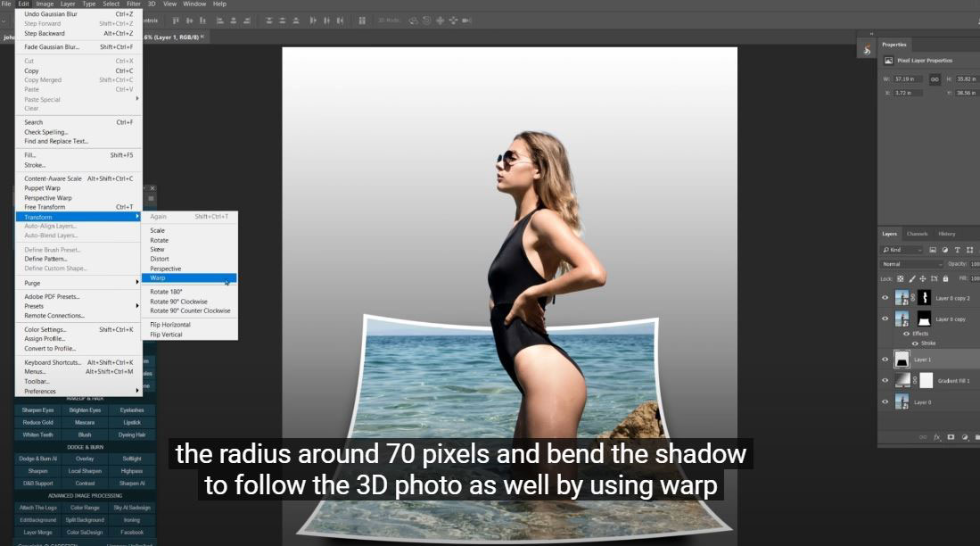Click the filter for pixel layers icon
The height and width of the screenshot is (546, 980).
(x=933, y=250)
